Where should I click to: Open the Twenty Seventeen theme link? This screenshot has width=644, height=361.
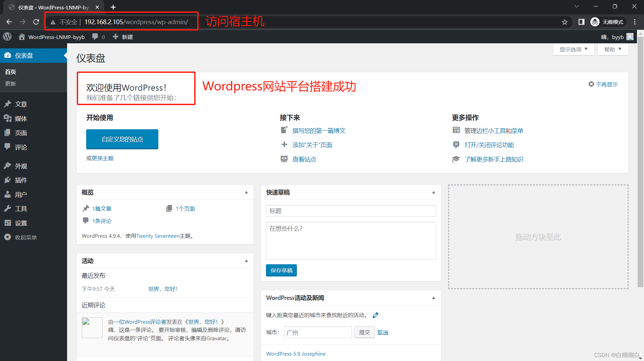click(x=158, y=236)
